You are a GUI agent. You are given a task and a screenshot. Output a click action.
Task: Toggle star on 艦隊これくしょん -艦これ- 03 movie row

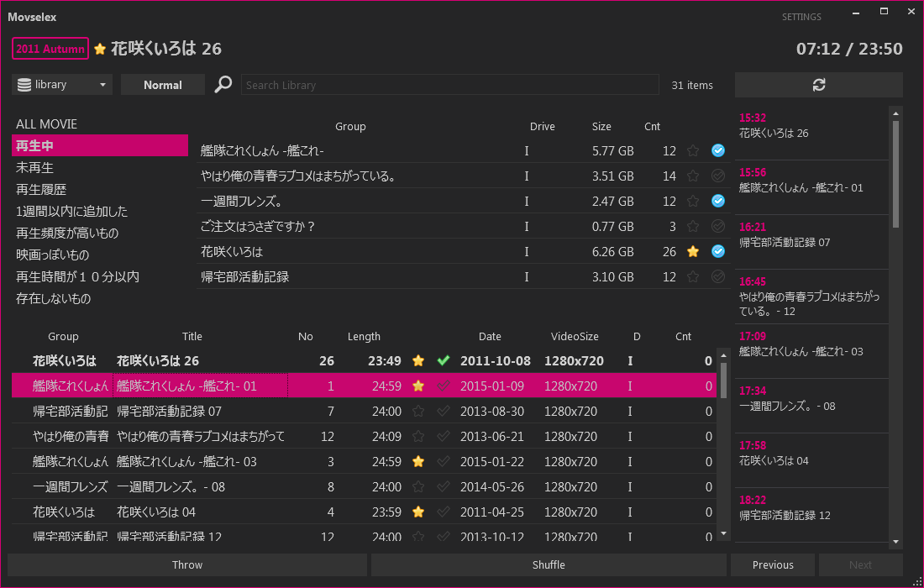pos(418,461)
